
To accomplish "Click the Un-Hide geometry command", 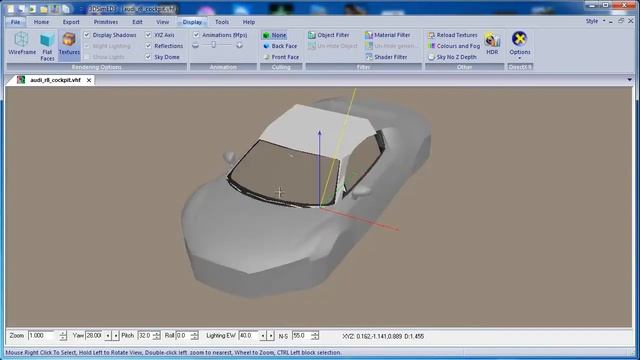I will (391, 46).
